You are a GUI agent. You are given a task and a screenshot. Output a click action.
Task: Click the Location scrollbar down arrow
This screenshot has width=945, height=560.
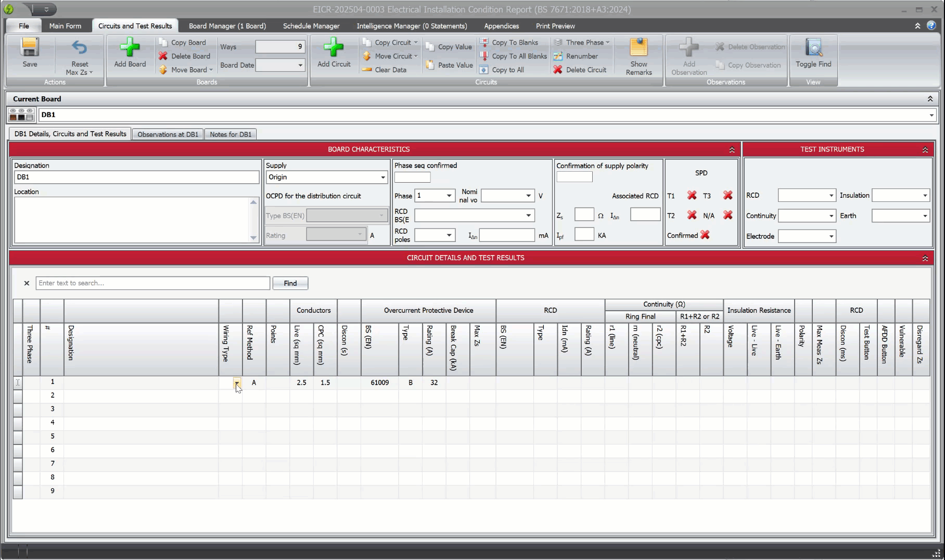pos(253,238)
